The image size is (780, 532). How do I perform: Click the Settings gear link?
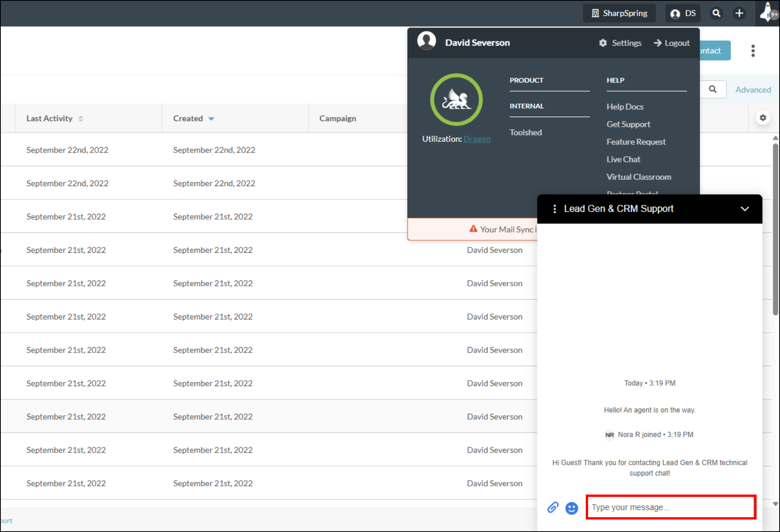point(620,43)
